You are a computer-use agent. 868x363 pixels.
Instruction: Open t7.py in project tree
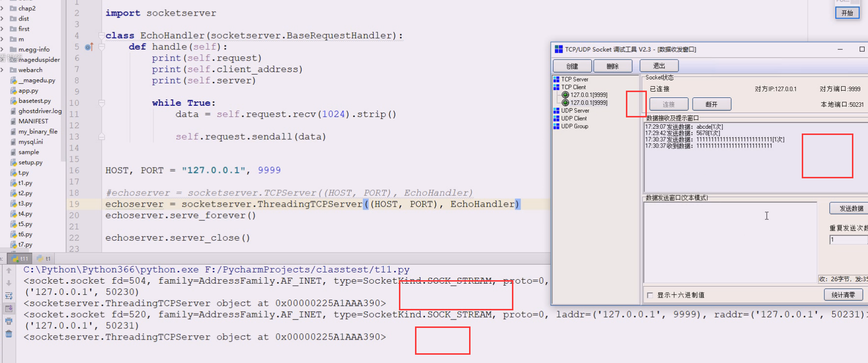click(x=25, y=245)
